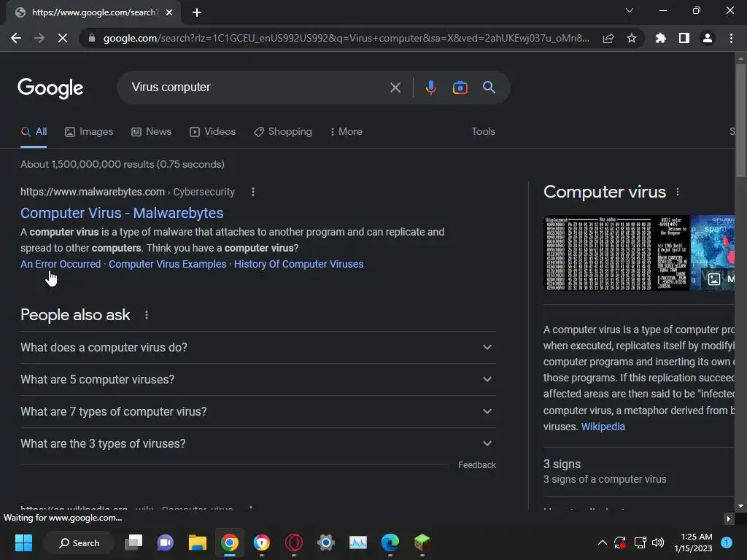Image resolution: width=747 pixels, height=560 pixels.
Task: Switch to the Videos tab
Action: pos(212,132)
